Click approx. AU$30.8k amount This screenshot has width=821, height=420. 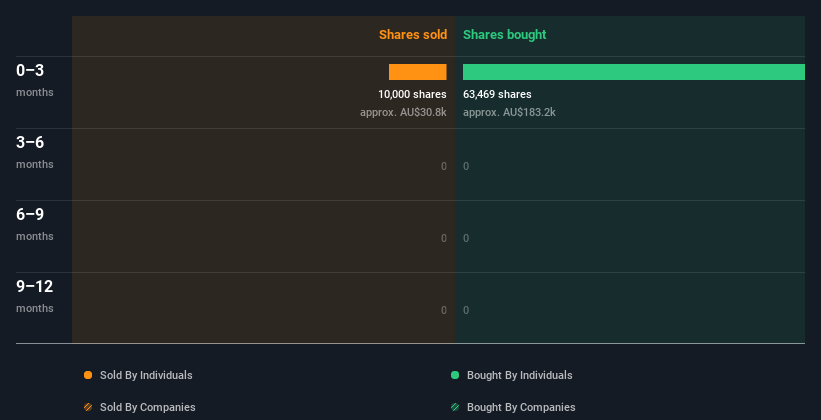[403, 112]
